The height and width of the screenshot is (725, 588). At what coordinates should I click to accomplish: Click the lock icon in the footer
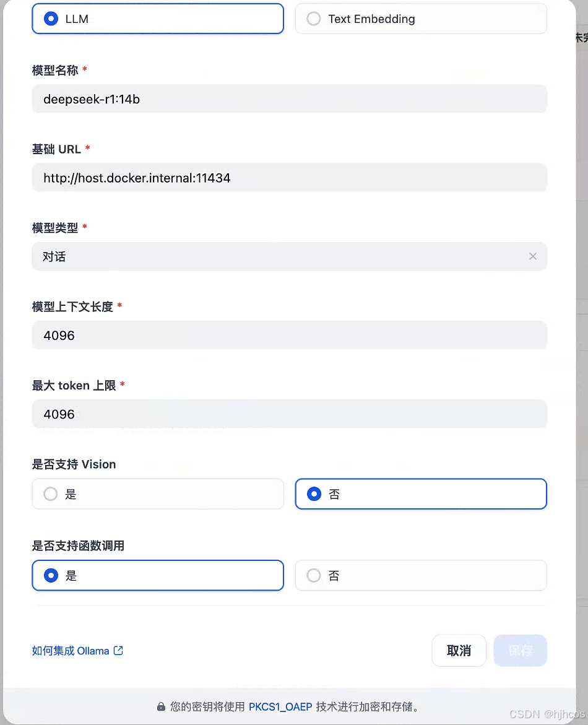[x=161, y=706]
